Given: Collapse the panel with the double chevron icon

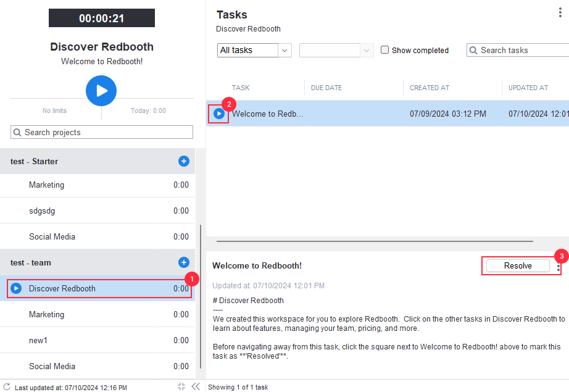Looking at the screenshot, I should click(x=196, y=386).
